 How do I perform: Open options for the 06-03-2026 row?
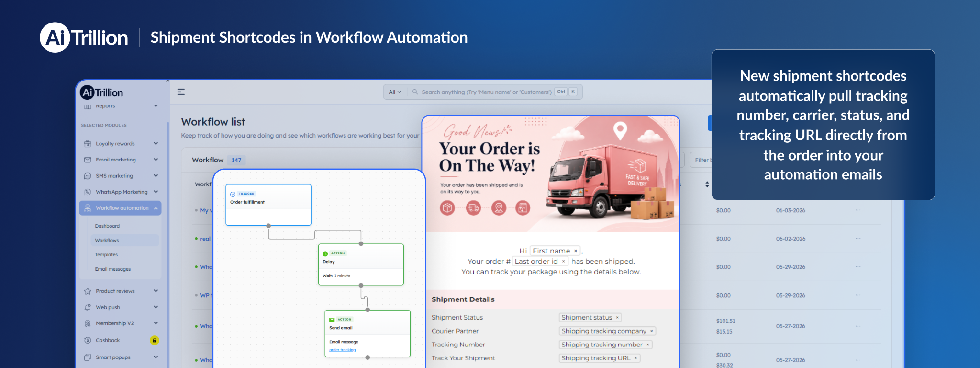click(858, 210)
